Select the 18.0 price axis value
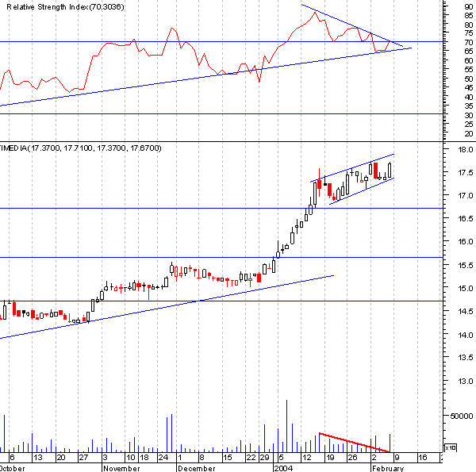Screen dimensions: 476x472 click(466, 149)
